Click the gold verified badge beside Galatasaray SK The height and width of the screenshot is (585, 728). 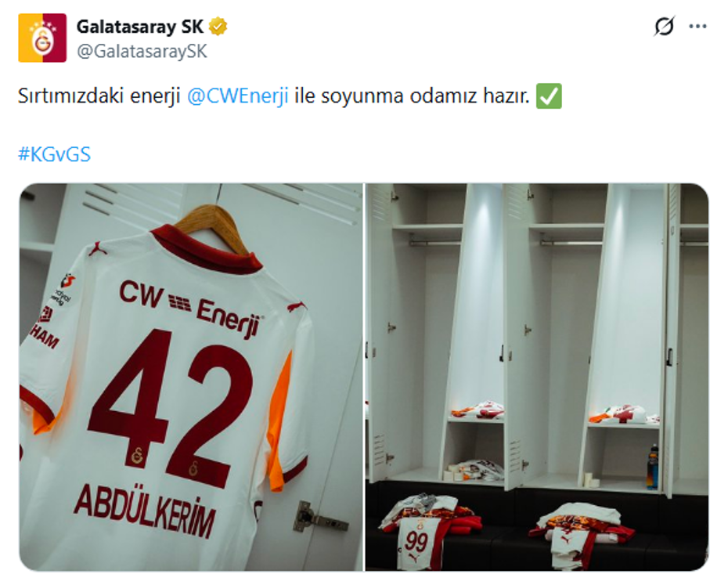click(x=218, y=27)
